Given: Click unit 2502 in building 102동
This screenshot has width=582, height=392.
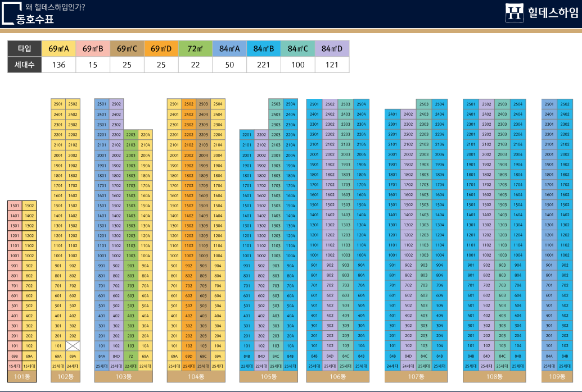Looking at the screenshot, I should tap(73, 104).
